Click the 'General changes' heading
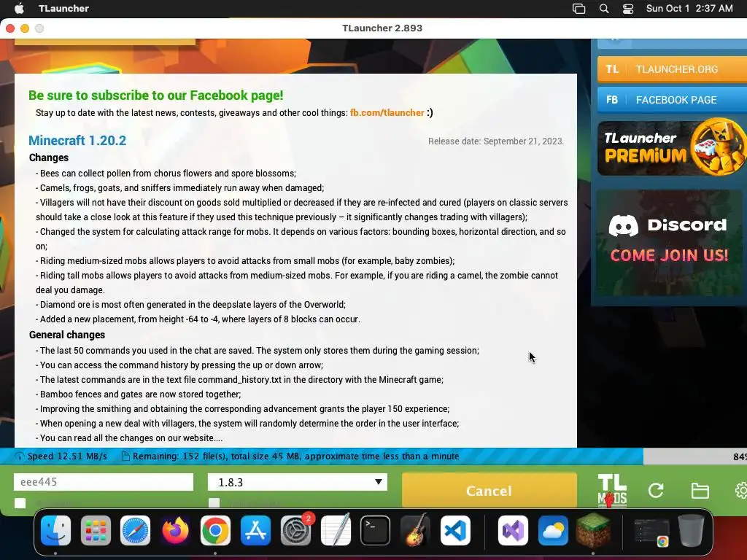The image size is (747, 560). pos(67,335)
